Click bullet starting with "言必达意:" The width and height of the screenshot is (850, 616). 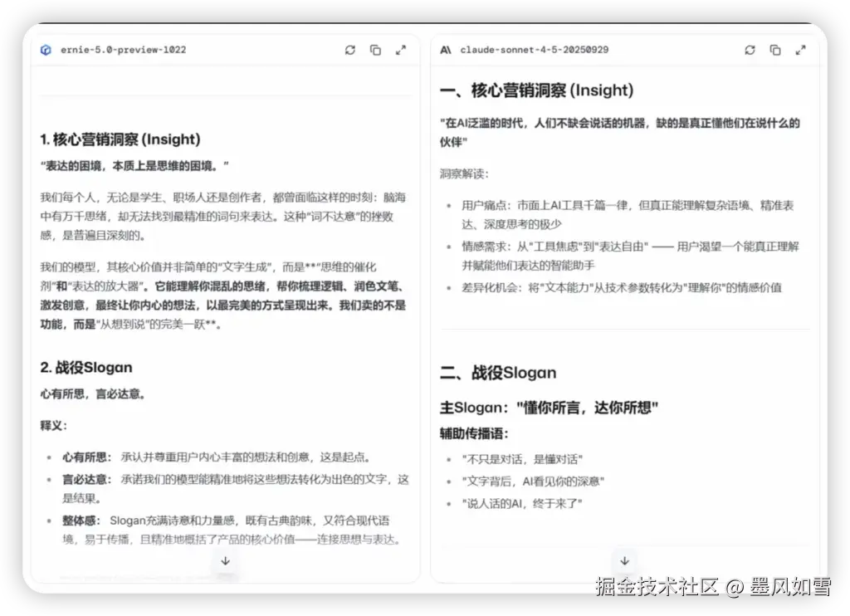[235, 489]
